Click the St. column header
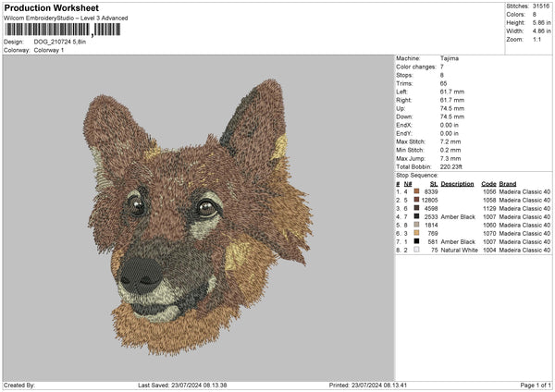 434,183
